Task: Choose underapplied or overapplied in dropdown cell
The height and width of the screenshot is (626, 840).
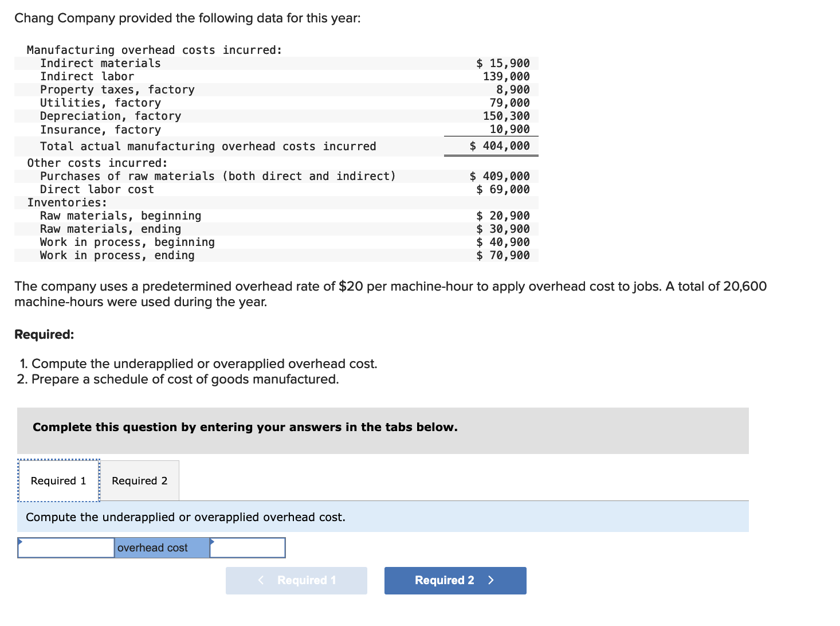Action: pyautogui.click(x=162, y=547)
